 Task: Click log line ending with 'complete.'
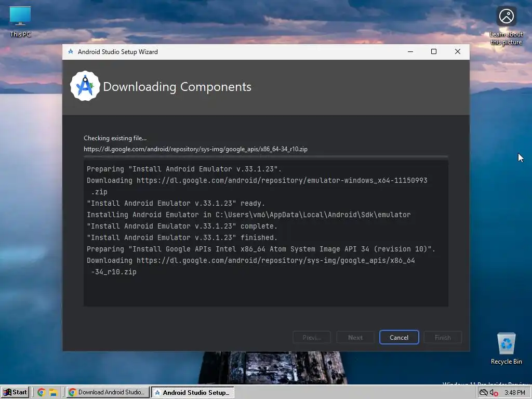click(182, 226)
